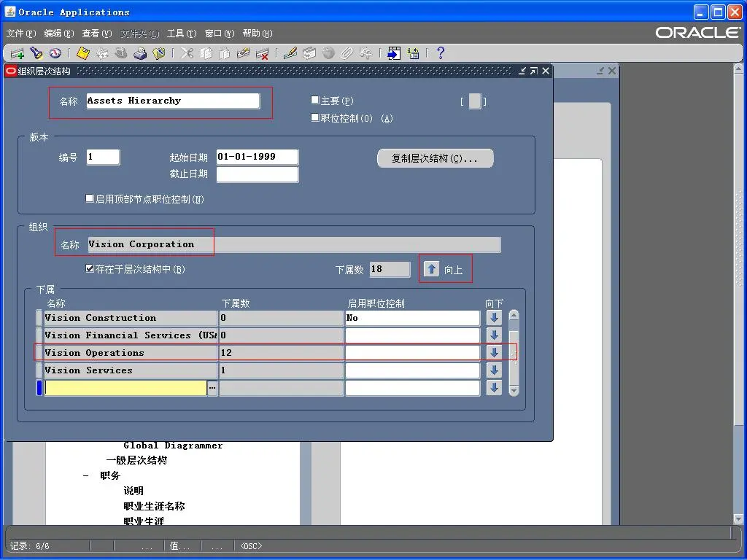Click down arrow for Vision Construction
Image resolution: width=747 pixels, height=560 pixels.
494,318
